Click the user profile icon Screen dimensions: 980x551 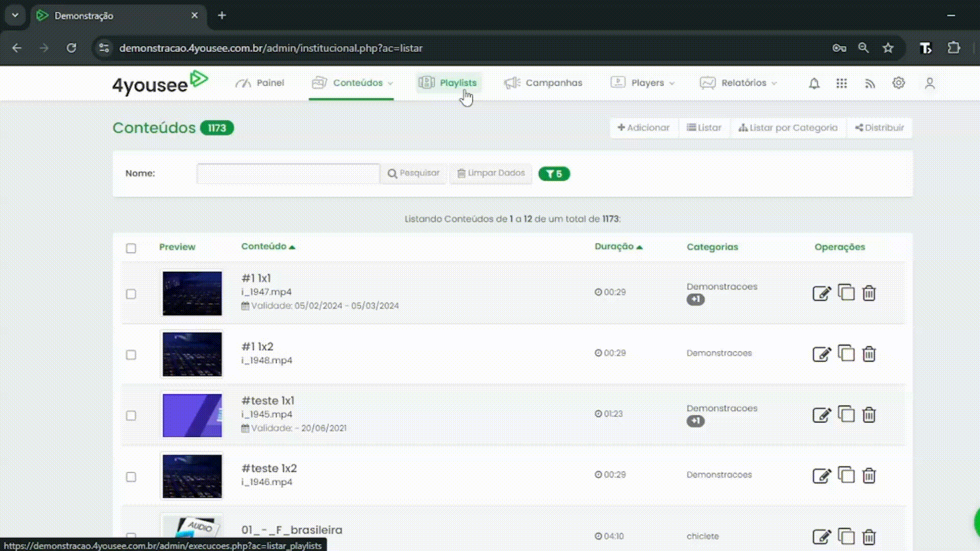(x=929, y=83)
